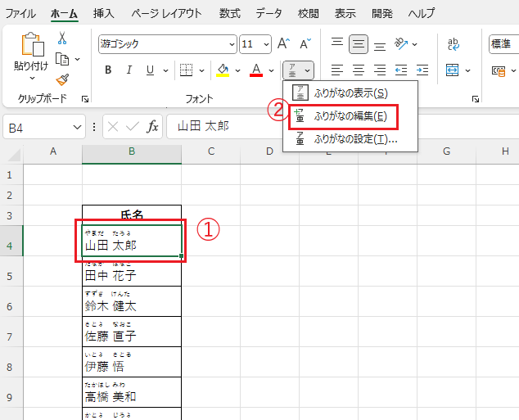Open the 標準 number format box
This screenshot has width=519, height=420.
click(503, 44)
